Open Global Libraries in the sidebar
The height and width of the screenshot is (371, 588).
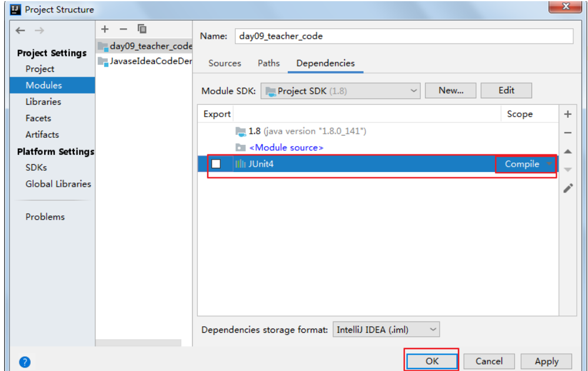[58, 184]
